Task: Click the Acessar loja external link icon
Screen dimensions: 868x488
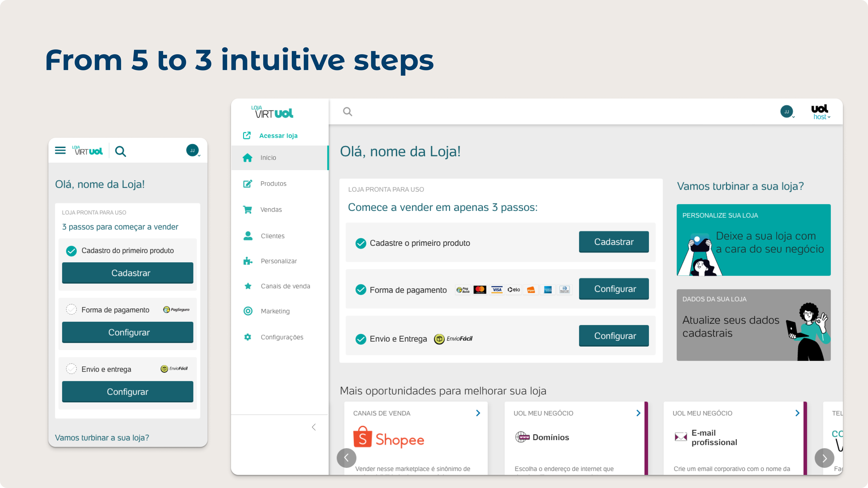Action: tap(247, 135)
